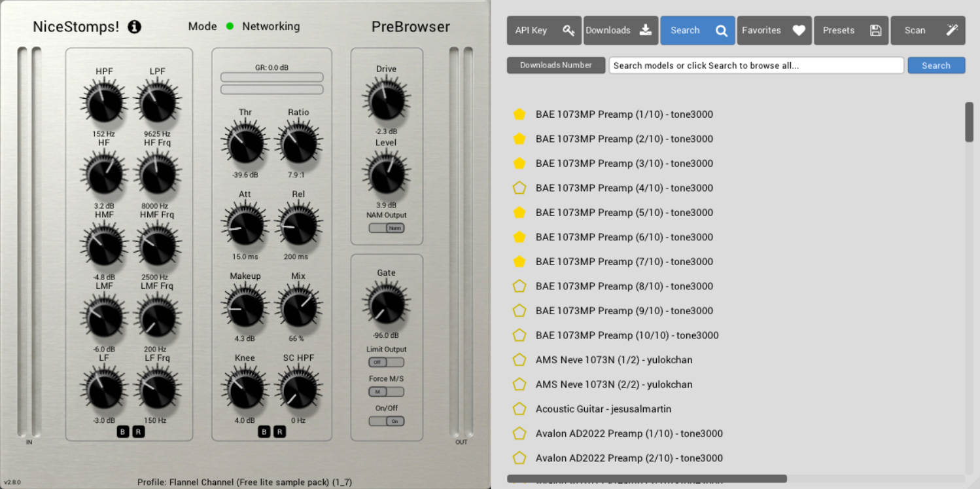Image resolution: width=980 pixels, height=489 pixels.
Task: Select BAE 1073MP Preamp (1/10) - tone3000
Action: [x=624, y=114]
